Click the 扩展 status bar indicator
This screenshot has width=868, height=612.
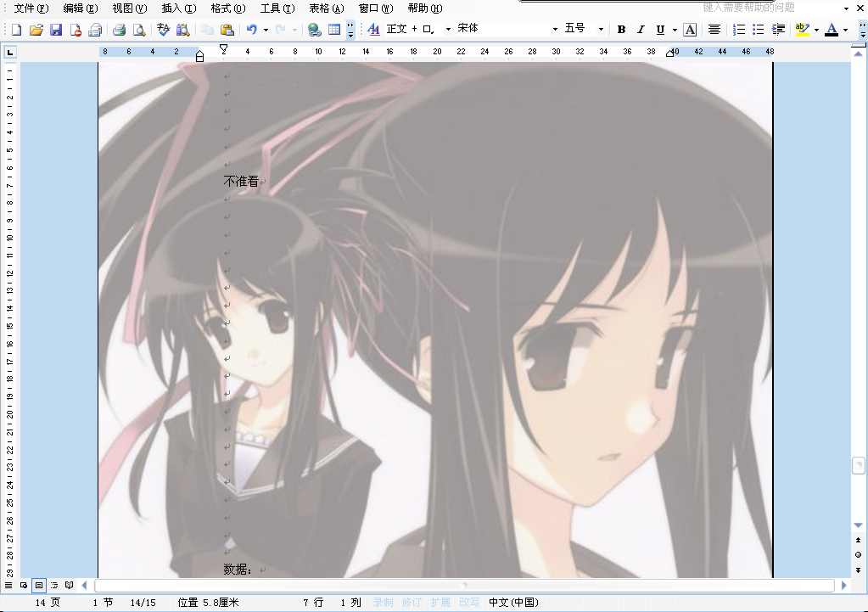(440, 602)
